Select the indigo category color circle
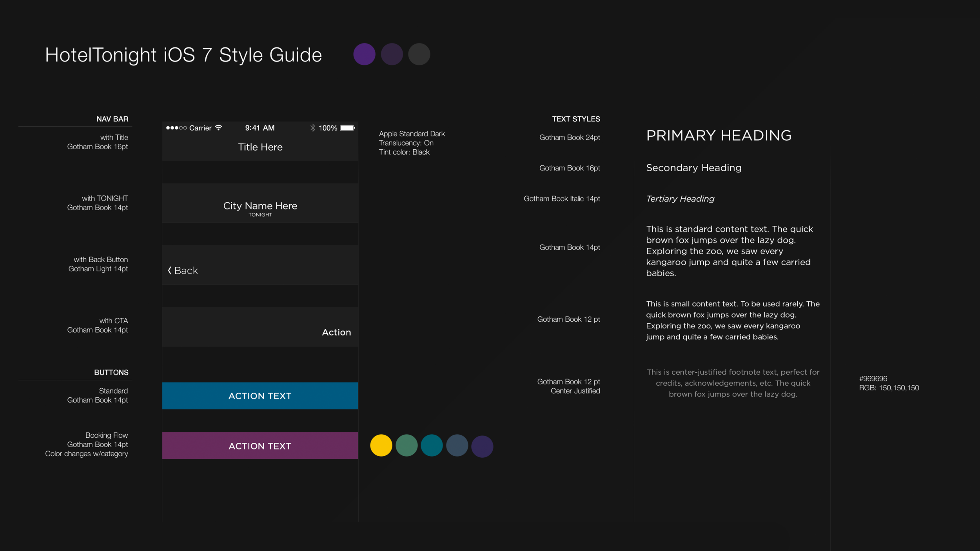This screenshot has height=551, width=980. point(482,446)
